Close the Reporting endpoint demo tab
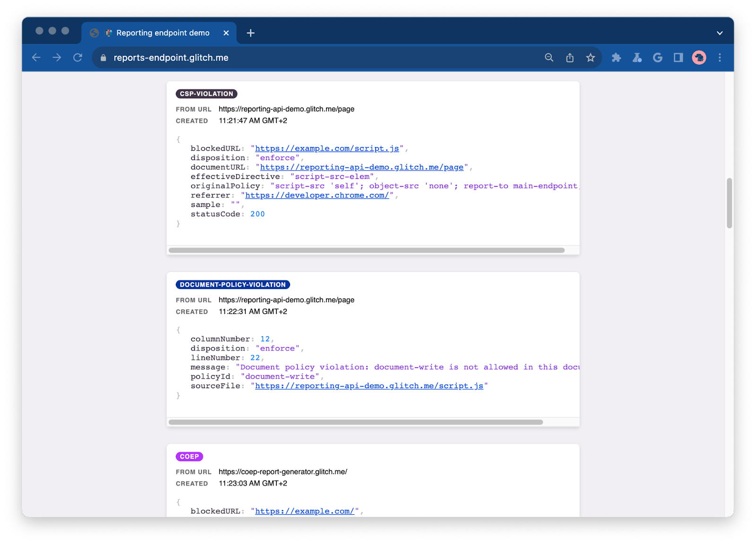756x544 pixels. (x=226, y=33)
